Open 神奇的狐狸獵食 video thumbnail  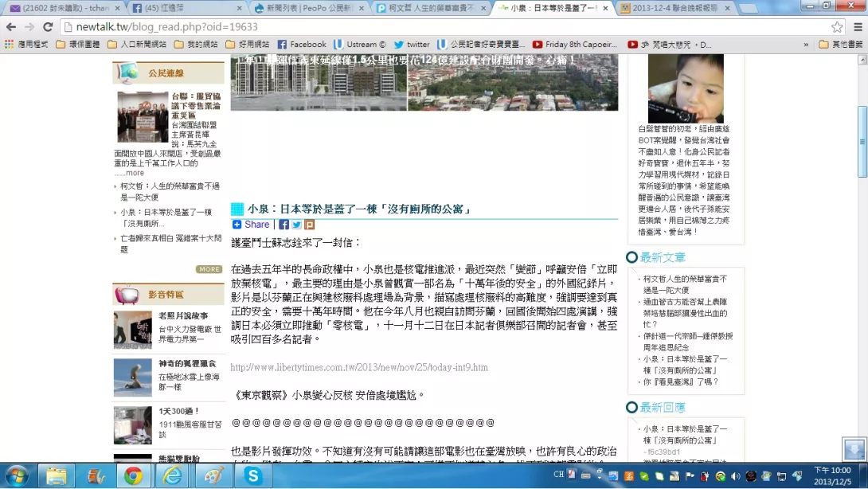click(x=132, y=378)
